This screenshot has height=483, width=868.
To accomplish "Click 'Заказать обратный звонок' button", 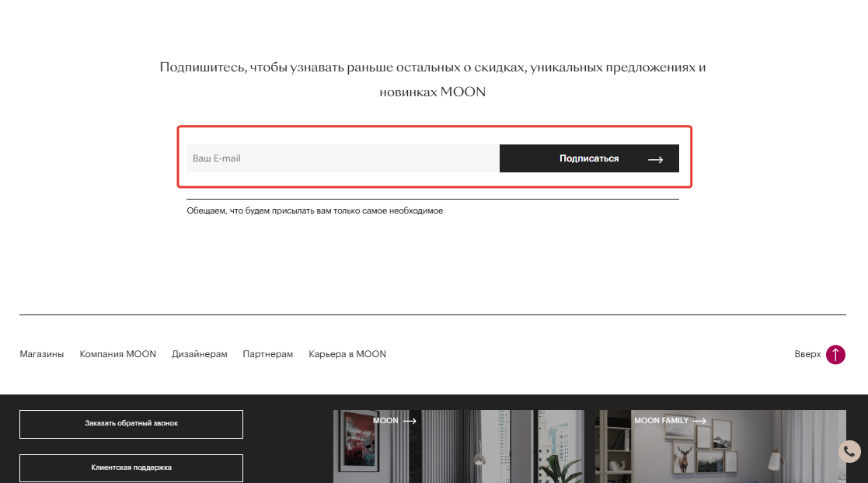I will click(131, 424).
